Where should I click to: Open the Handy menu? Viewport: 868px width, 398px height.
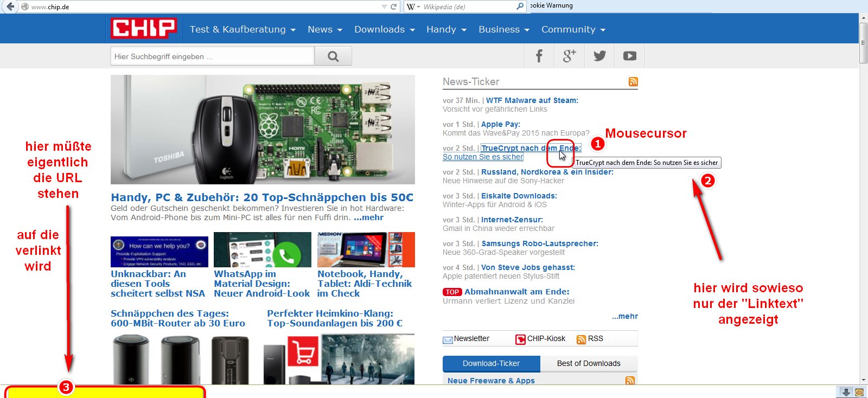(x=446, y=29)
